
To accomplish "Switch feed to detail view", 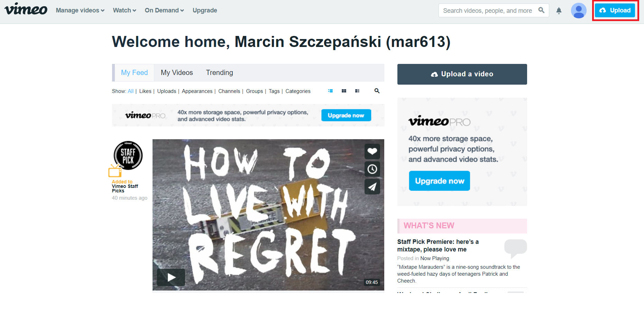I will coord(357,91).
